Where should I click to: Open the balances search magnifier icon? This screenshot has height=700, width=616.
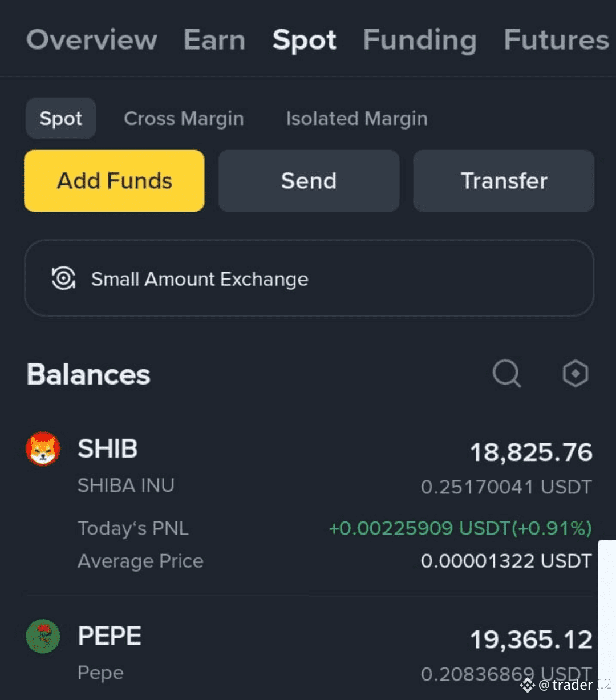coord(506,374)
